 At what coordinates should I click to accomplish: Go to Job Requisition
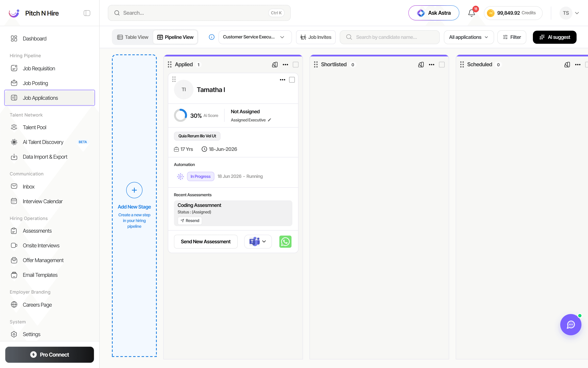click(50, 68)
